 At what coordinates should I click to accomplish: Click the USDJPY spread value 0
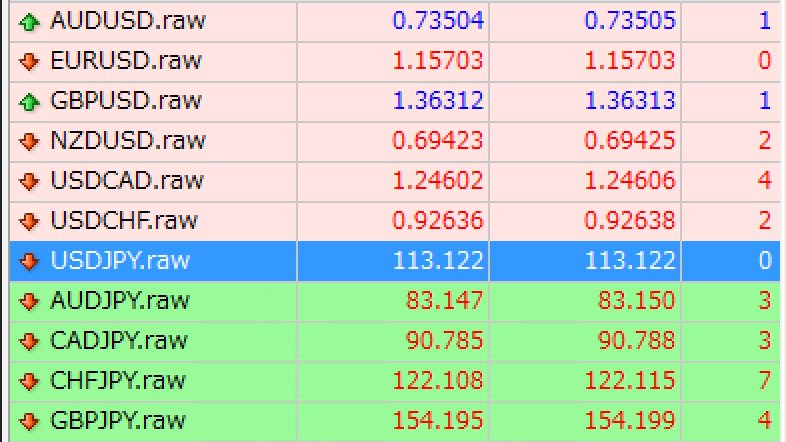765,260
